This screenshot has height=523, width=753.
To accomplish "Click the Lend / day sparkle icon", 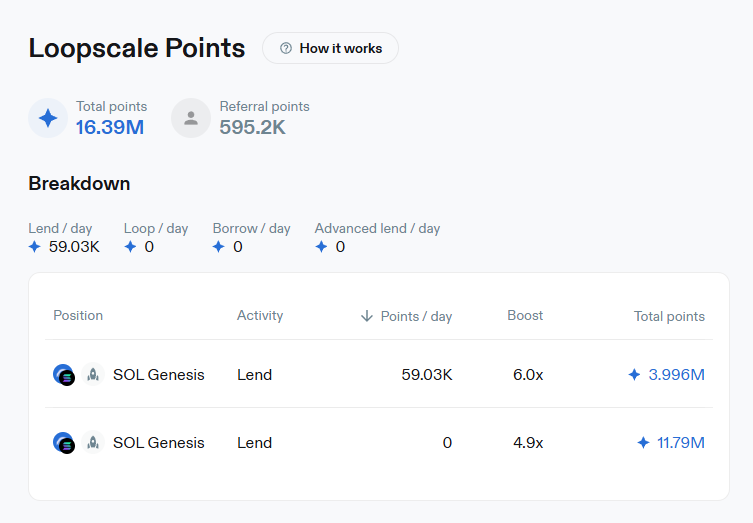I will point(35,247).
